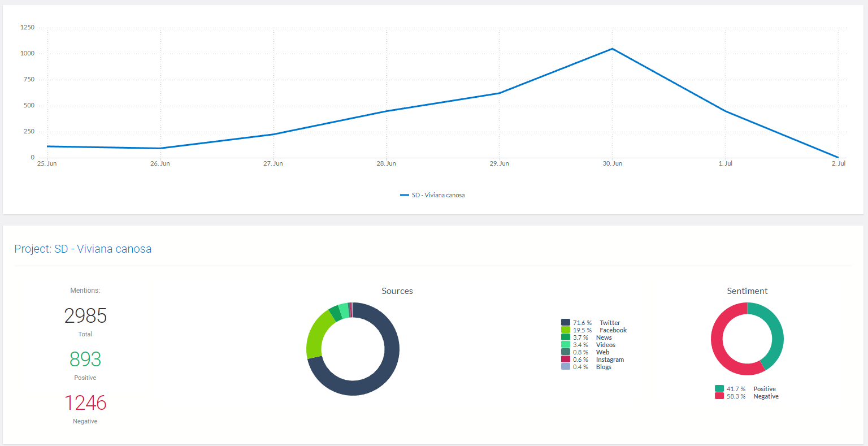Click the 28. Jun x-axis label

(387, 163)
